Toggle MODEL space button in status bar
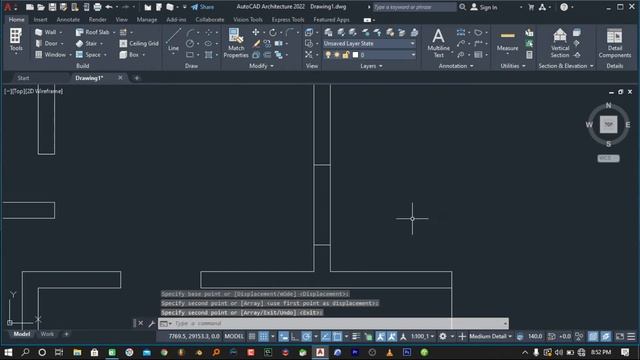Screen dimensions: 640x360 tap(234, 336)
